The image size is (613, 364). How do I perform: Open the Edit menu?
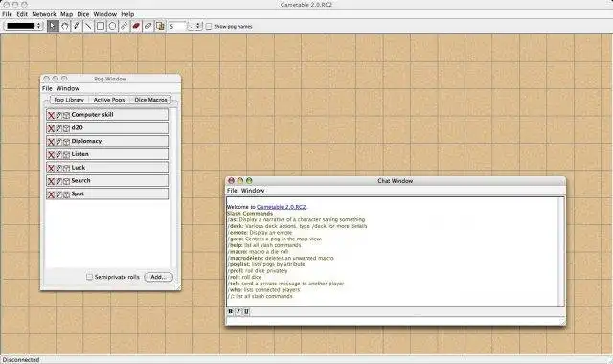coord(22,14)
